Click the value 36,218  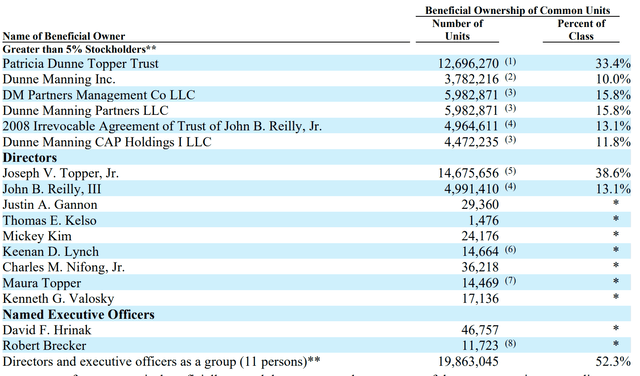click(x=480, y=267)
